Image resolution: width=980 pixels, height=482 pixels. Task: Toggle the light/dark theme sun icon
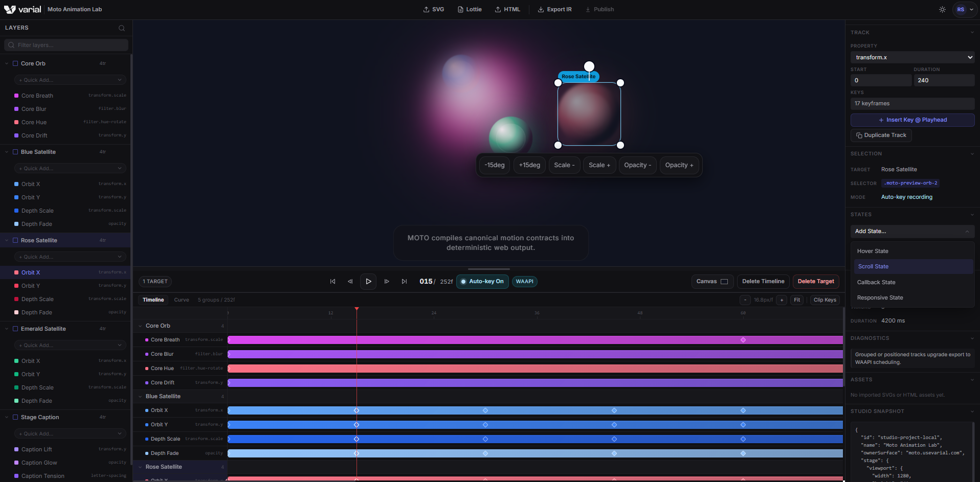pyautogui.click(x=942, y=10)
